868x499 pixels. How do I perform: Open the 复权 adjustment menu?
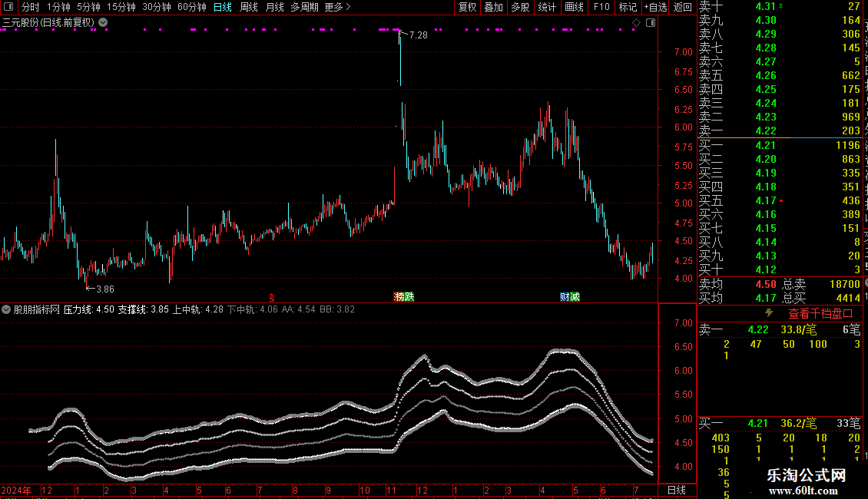point(467,7)
